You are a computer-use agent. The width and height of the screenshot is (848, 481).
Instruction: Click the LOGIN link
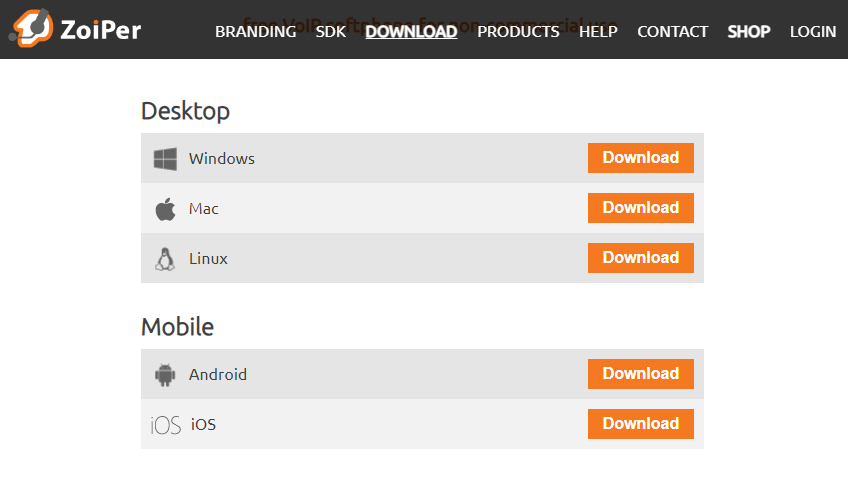click(812, 31)
